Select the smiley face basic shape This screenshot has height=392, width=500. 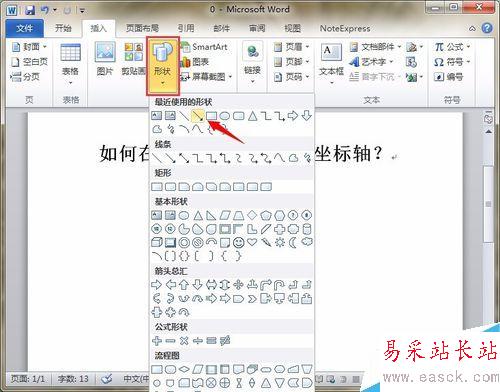coord(239,243)
